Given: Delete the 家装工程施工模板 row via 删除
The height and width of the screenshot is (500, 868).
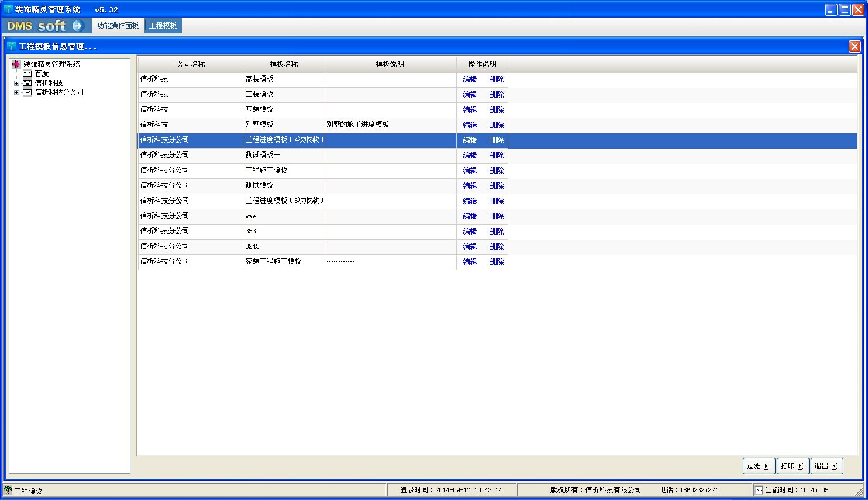Looking at the screenshot, I should point(497,261).
